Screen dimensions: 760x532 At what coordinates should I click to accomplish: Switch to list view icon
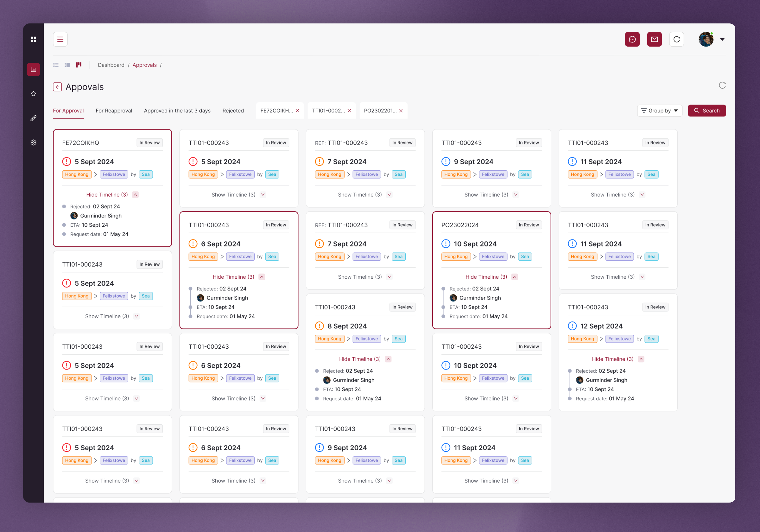click(56, 65)
